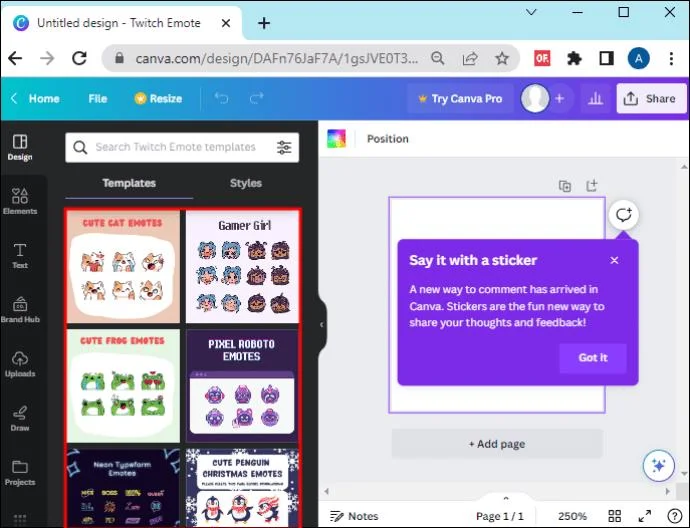The height and width of the screenshot is (528, 690).
Task: Duplicate the page using copy icon
Action: click(565, 186)
